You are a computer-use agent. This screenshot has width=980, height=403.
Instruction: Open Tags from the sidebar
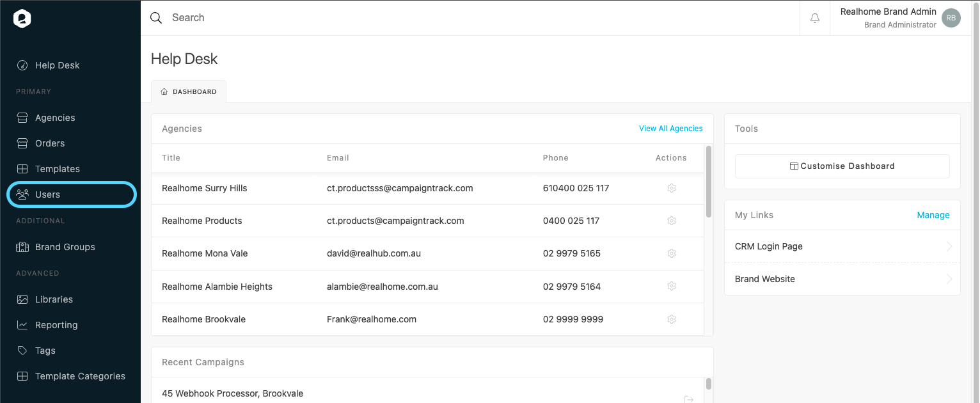(x=45, y=351)
